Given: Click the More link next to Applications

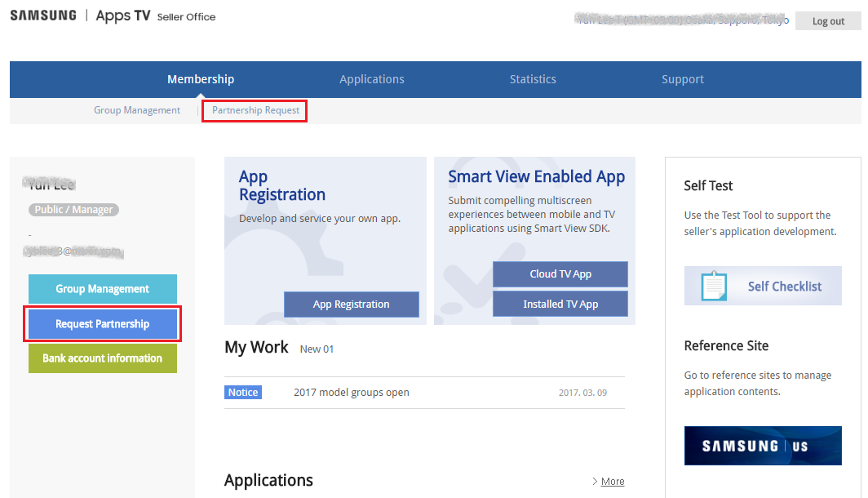Looking at the screenshot, I should [612, 482].
